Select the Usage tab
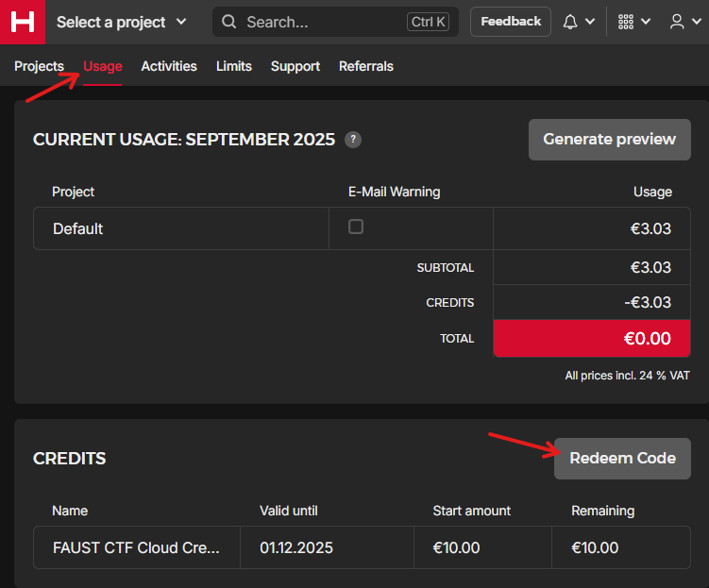The image size is (709, 588). 103,66
